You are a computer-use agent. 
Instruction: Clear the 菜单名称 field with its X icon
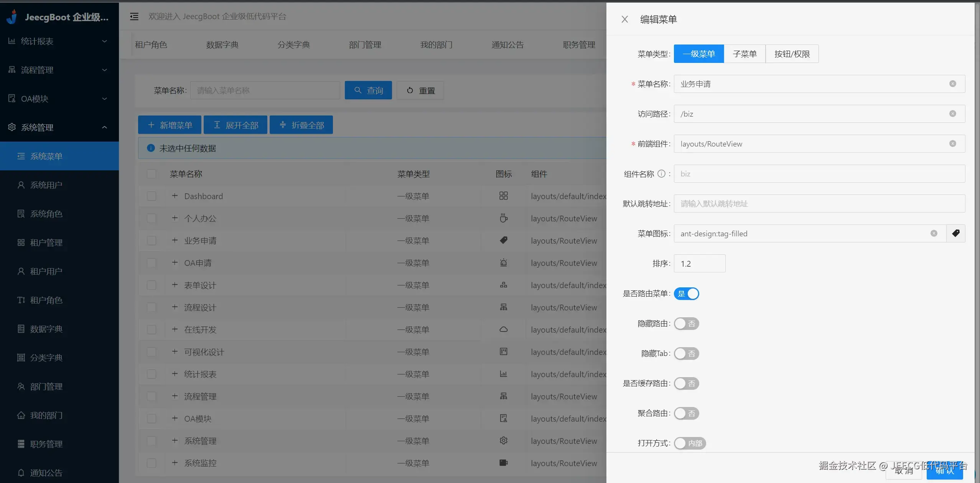pyautogui.click(x=952, y=84)
